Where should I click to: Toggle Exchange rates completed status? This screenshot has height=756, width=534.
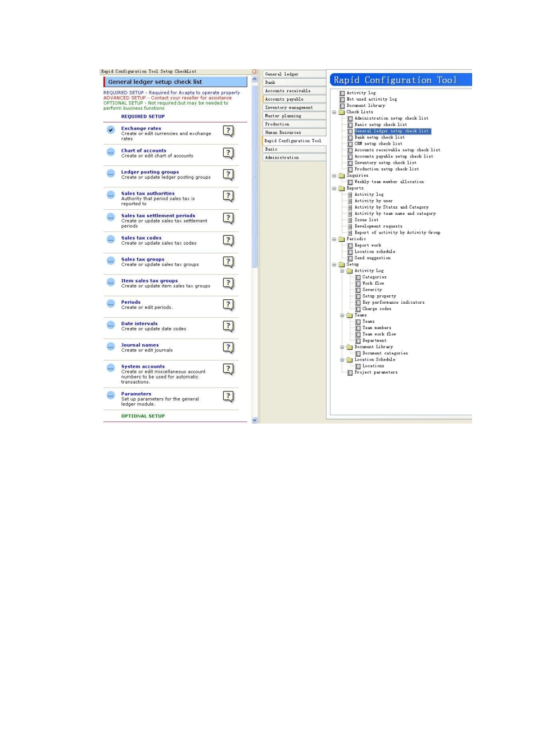111,130
